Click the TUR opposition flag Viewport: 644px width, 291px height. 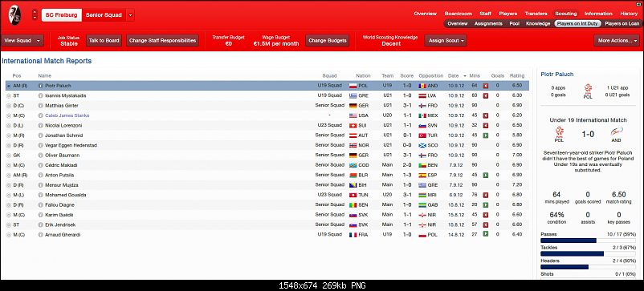point(422,135)
